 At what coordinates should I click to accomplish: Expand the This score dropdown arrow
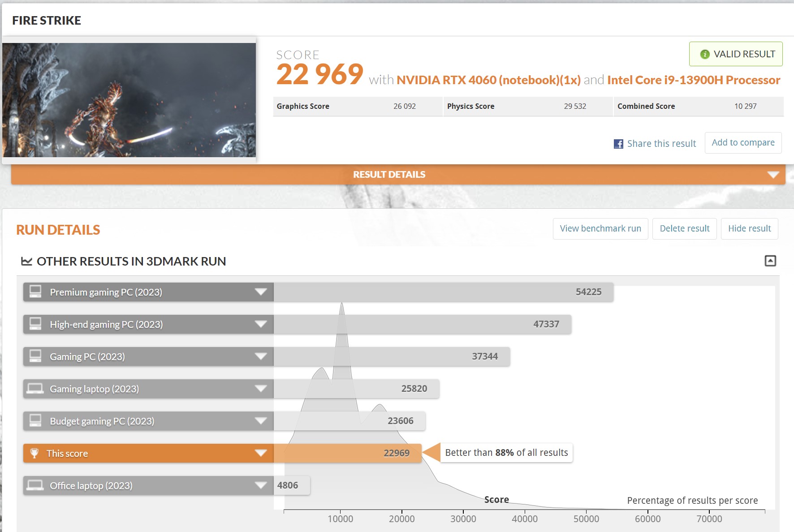click(261, 453)
